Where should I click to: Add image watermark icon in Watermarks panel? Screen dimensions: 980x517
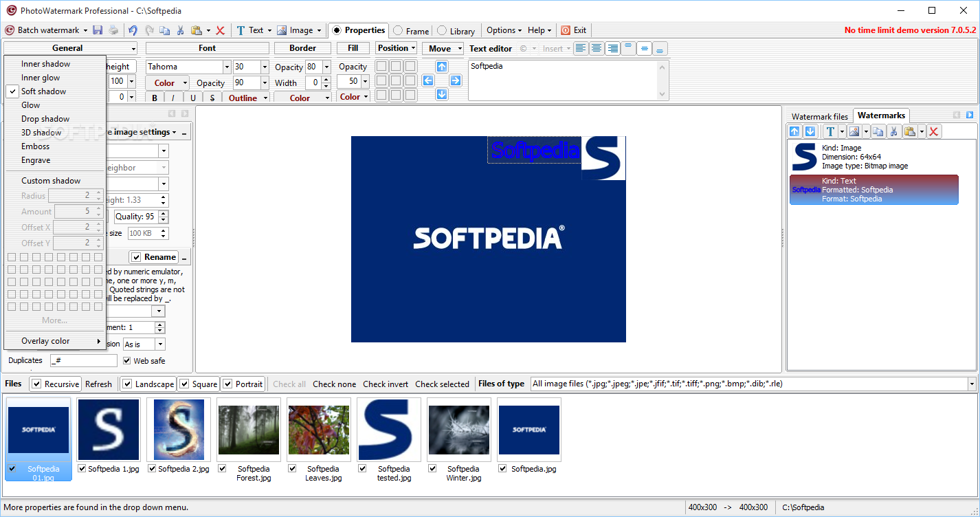tap(854, 131)
